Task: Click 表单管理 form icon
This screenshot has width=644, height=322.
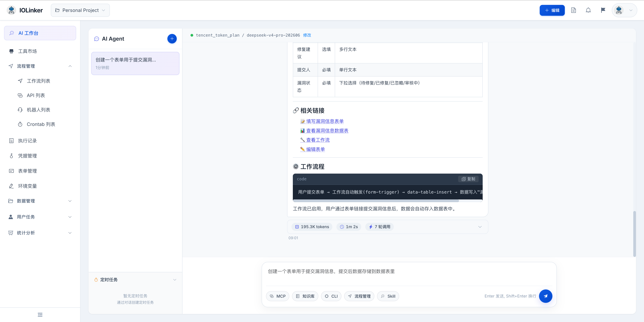Action: click(x=11, y=171)
